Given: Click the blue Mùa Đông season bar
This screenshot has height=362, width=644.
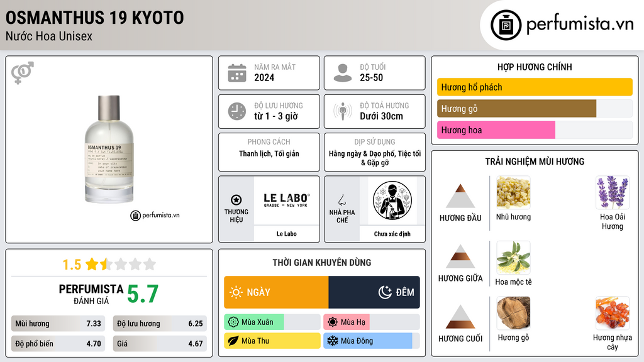Looking at the screenshot, I should click(x=367, y=341).
